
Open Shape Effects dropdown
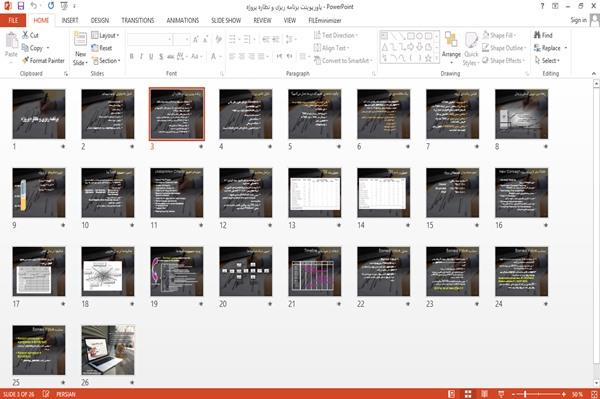(504, 60)
